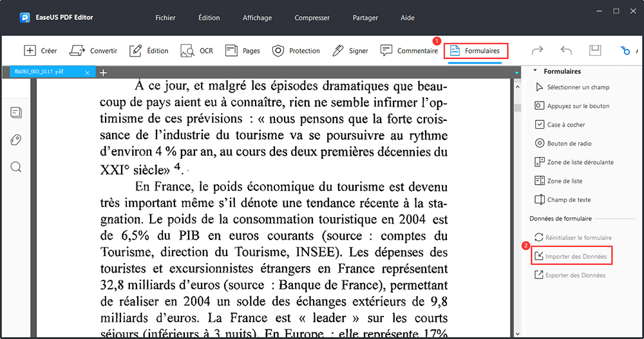Click the blue key tool icon

[x=625, y=50]
